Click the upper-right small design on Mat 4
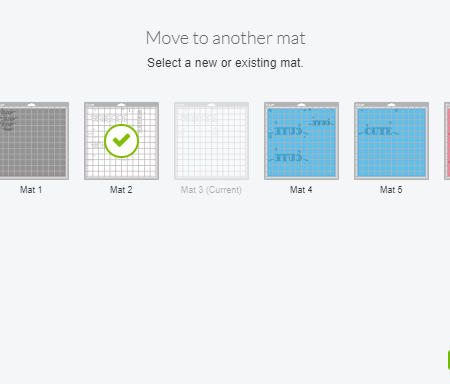Viewport: 450px width, 384px height. 321,123
